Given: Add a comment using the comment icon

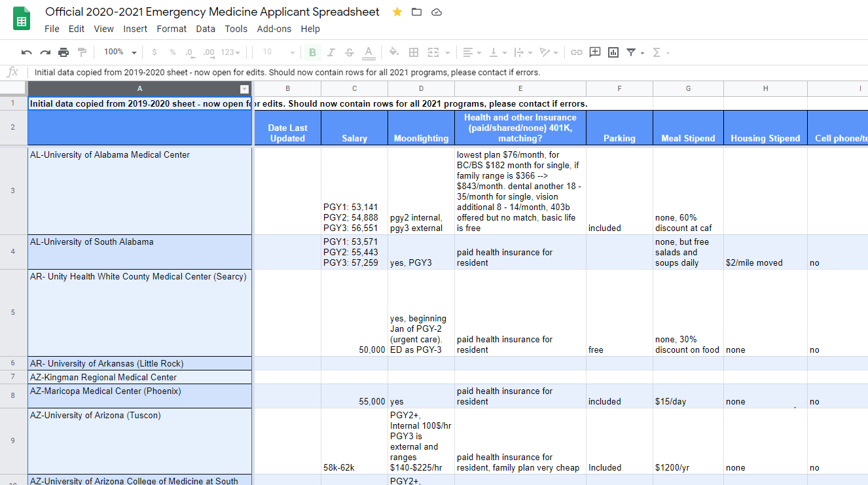Looking at the screenshot, I should (x=595, y=52).
